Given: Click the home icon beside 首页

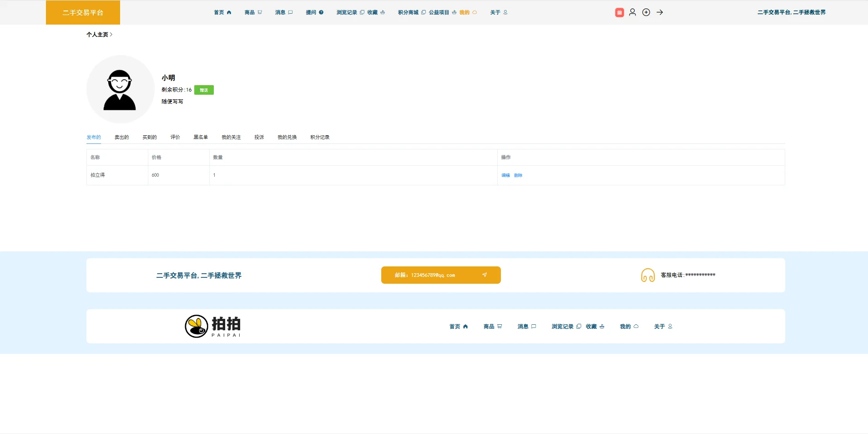Looking at the screenshot, I should pyautogui.click(x=229, y=12).
